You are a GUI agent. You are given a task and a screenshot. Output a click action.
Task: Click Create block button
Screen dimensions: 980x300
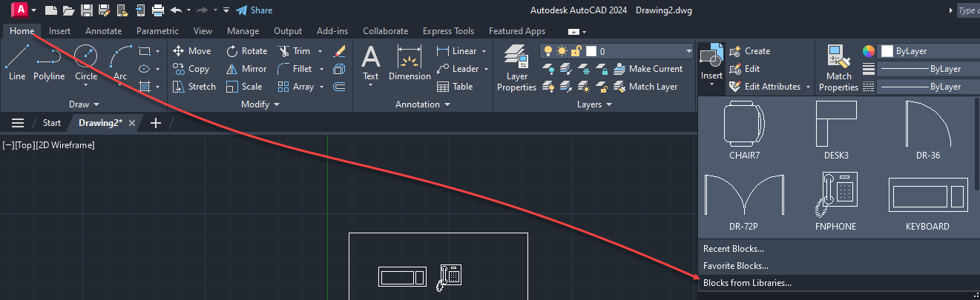[750, 51]
